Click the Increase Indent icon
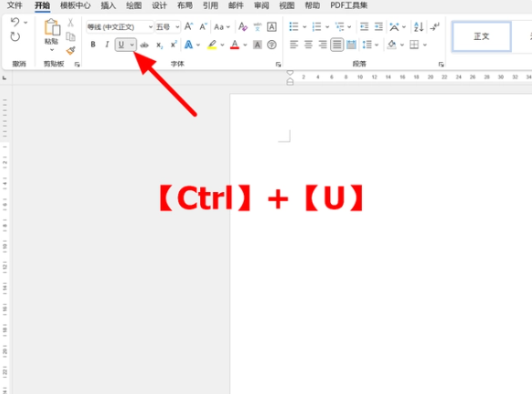 click(x=378, y=26)
